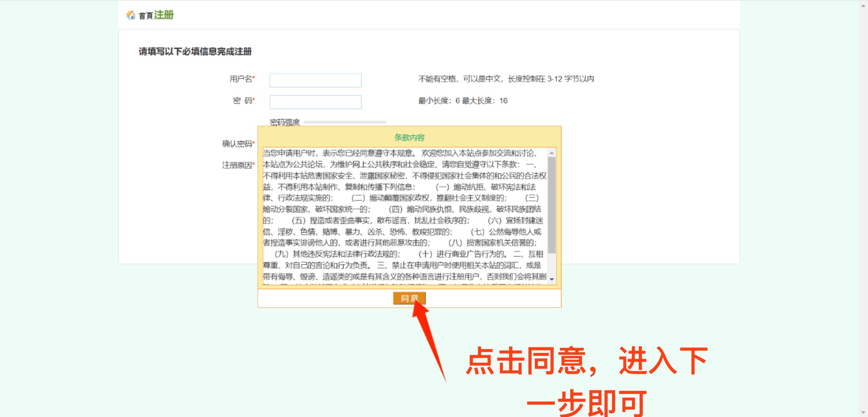Screen dimensions: 868x417
Task: Open the 首页 home link
Action: tap(146, 16)
